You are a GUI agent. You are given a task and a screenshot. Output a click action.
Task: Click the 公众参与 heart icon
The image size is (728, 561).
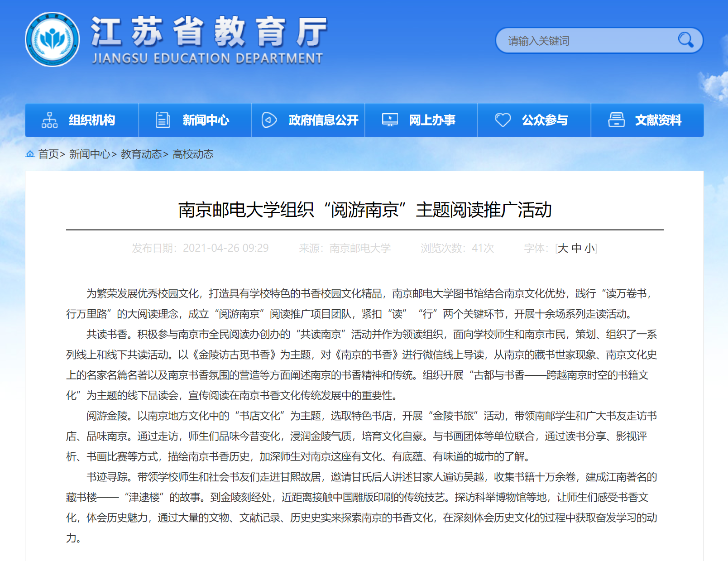coord(503,120)
